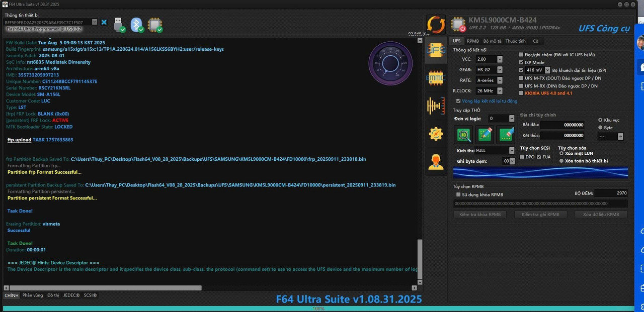Select the Byte radio button
The width and height of the screenshot is (644, 312).
[x=600, y=128]
